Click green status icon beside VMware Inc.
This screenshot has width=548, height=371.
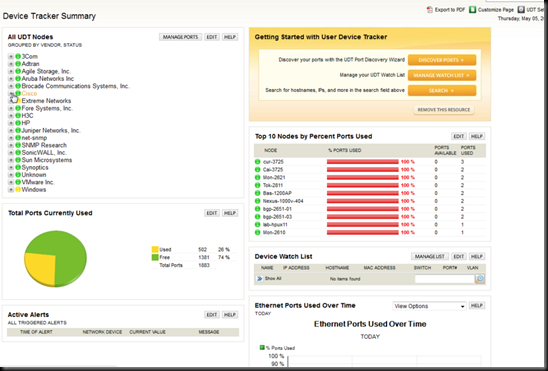coord(18,182)
